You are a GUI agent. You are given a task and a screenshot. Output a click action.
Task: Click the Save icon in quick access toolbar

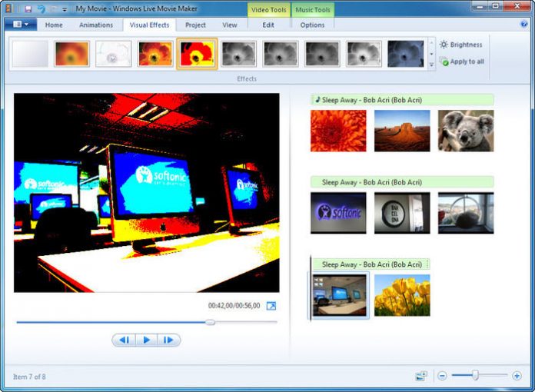[28, 9]
